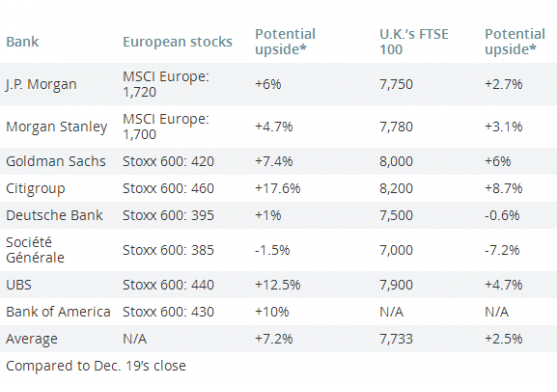
Task: Click the Bank column header
Action: [x=22, y=42]
